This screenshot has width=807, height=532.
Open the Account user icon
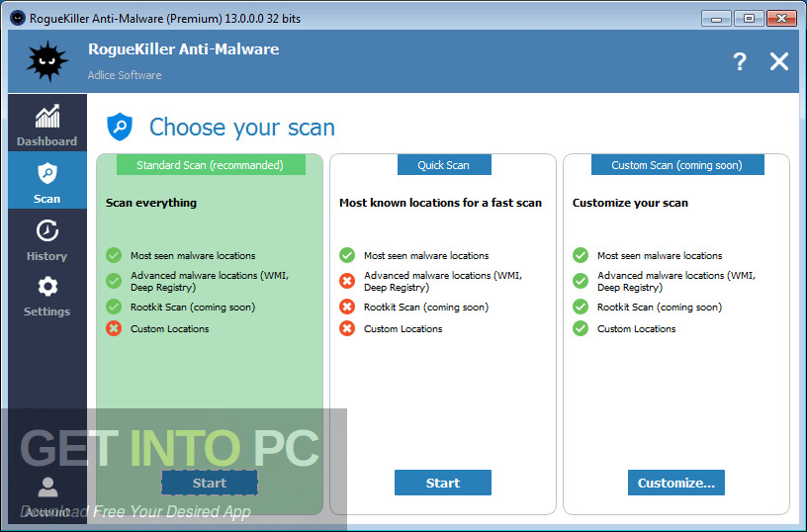47,487
